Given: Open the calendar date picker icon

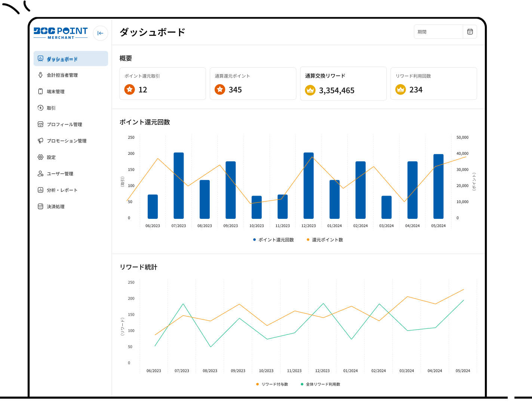Looking at the screenshot, I should (470, 32).
